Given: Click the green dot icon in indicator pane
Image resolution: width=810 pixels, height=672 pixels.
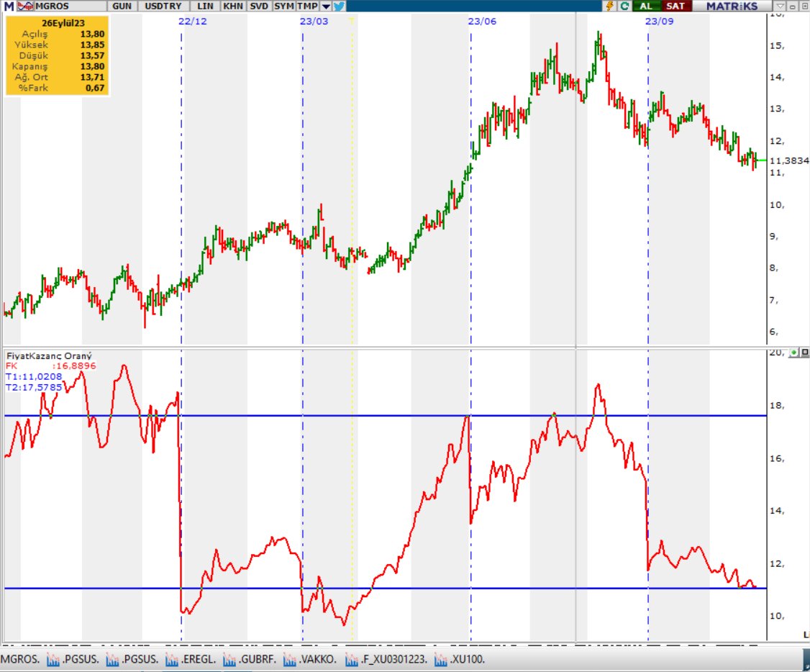Looking at the screenshot, I should point(794,353).
